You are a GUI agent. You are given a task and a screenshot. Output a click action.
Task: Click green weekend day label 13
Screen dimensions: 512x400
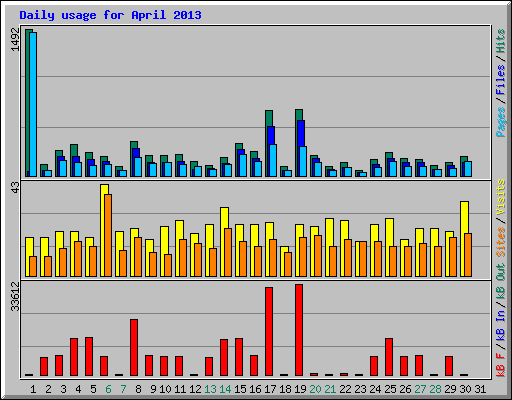(210, 389)
